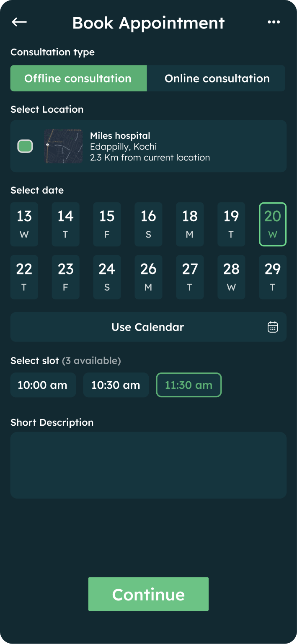Image resolution: width=297 pixels, height=644 pixels.
Task: Choose the 11:30 am time slot
Action: pos(189,385)
